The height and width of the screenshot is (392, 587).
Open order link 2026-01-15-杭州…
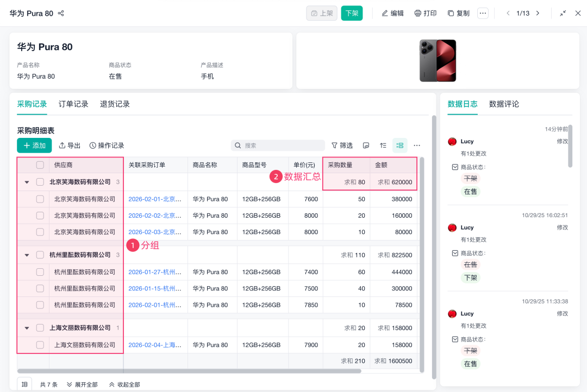pos(154,289)
